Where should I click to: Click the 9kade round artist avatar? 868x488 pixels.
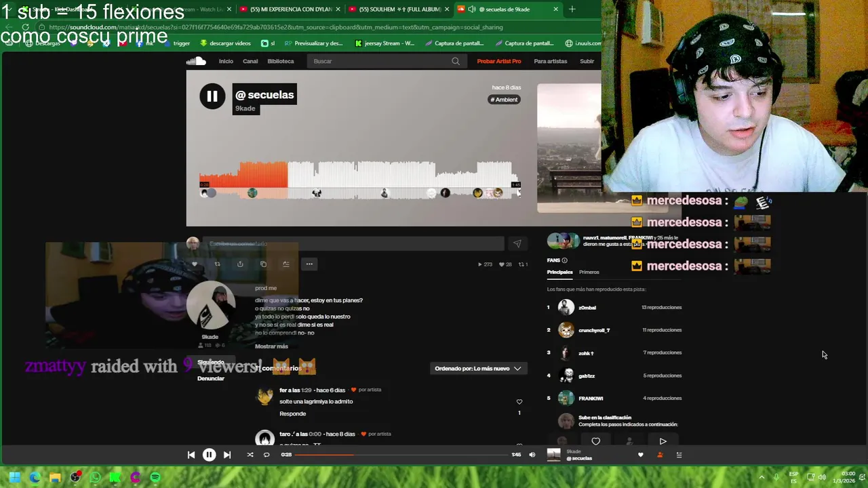[x=210, y=305]
